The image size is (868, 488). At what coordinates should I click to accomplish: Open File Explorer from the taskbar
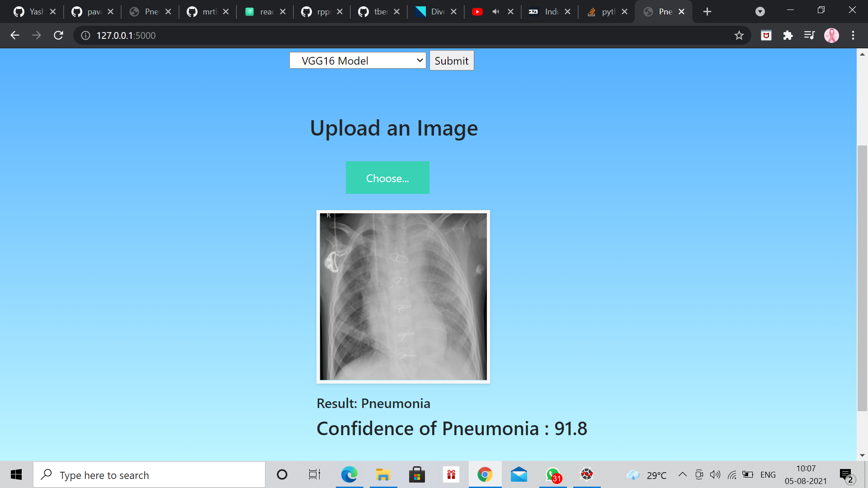pos(383,475)
